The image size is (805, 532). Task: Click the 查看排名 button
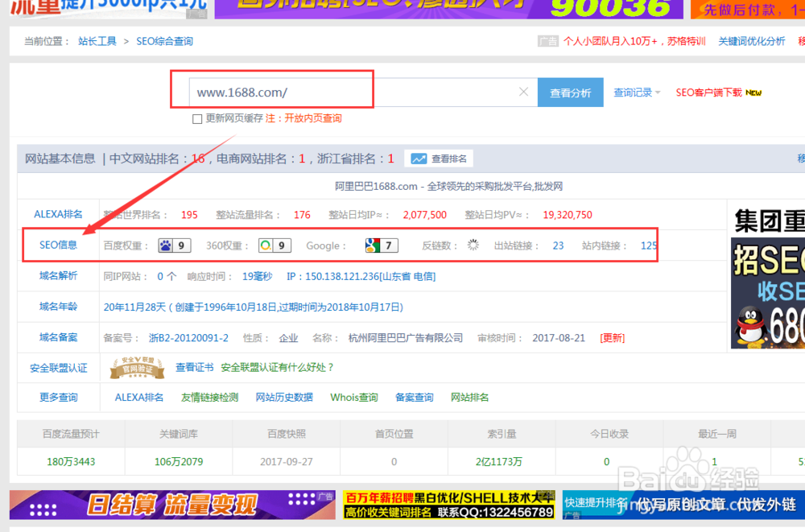coord(439,159)
